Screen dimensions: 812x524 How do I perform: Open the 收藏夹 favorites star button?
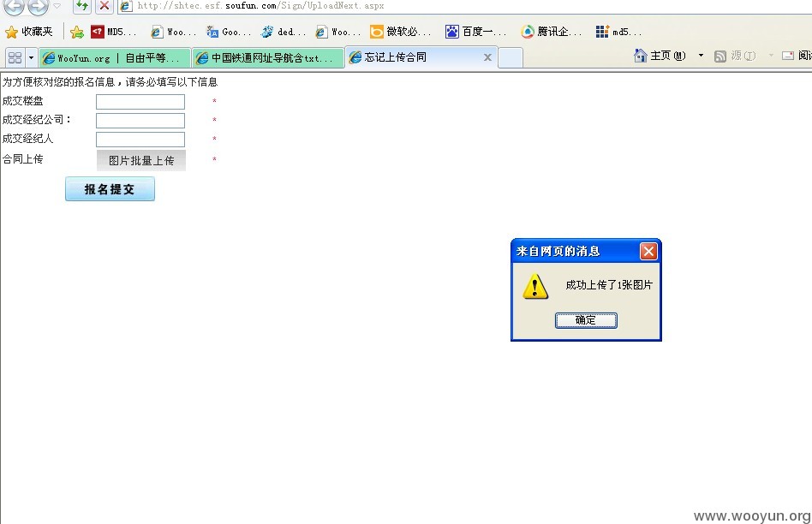pyautogui.click(x=29, y=32)
